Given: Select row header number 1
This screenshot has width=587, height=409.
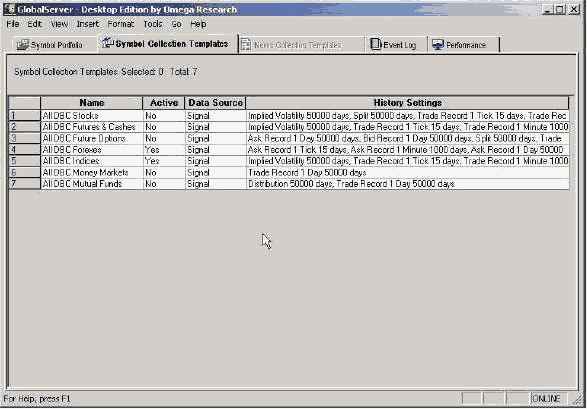Looking at the screenshot, I should (x=24, y=116).
